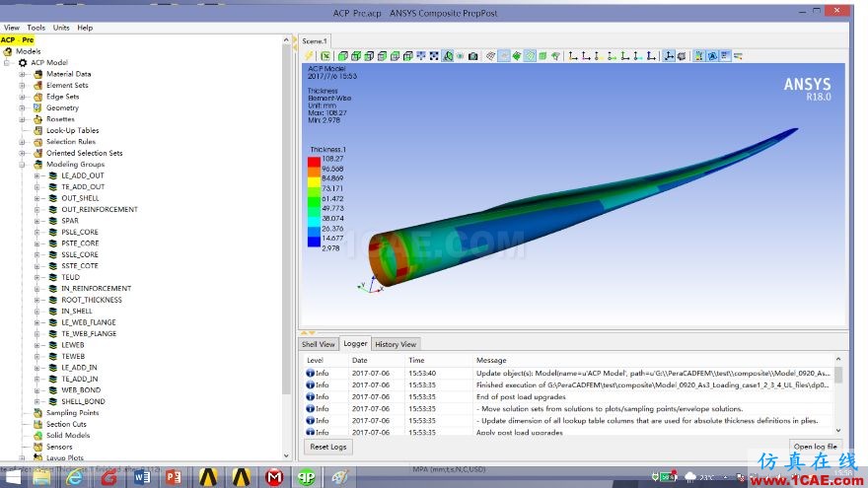This screenshot has width=868, height=488.
Task: Expand the OUT_SHELL modeling group
Action: click(37, 198)
